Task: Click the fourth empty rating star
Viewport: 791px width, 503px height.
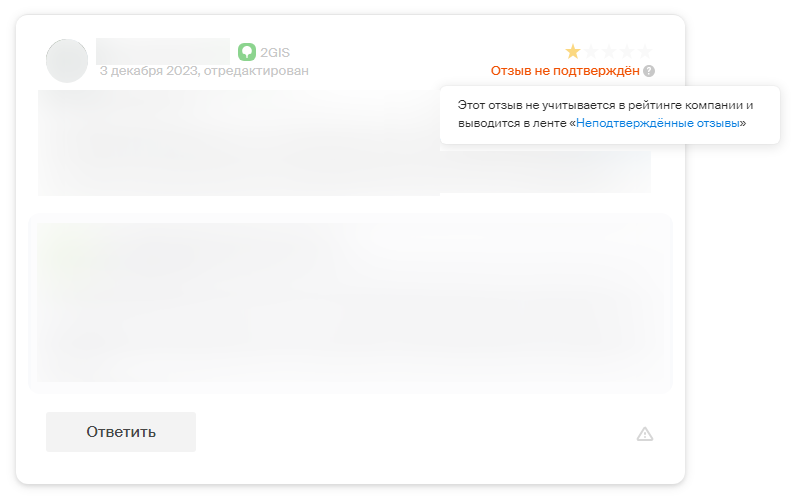Action: [627, 51]
